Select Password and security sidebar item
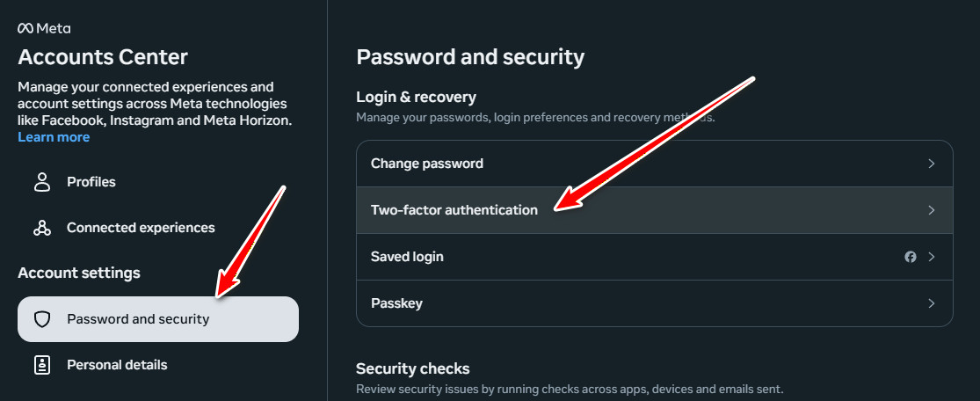 pos(138,319)
